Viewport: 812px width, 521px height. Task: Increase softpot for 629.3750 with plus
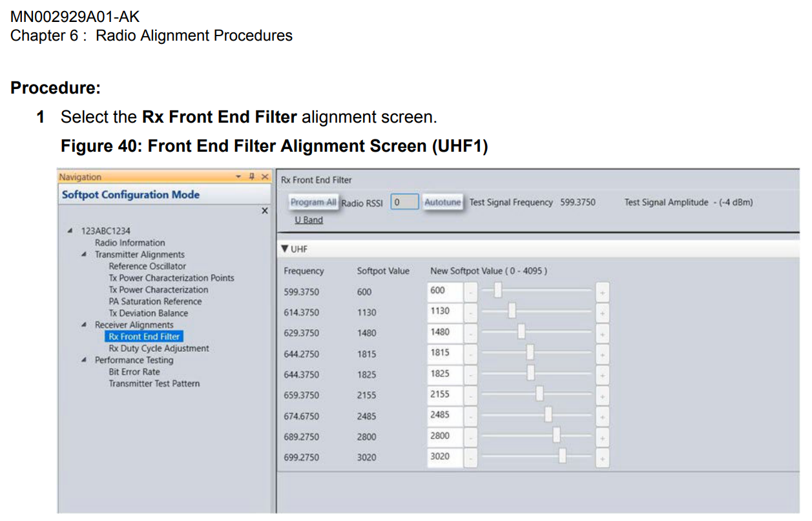click(x=602, y=333)
